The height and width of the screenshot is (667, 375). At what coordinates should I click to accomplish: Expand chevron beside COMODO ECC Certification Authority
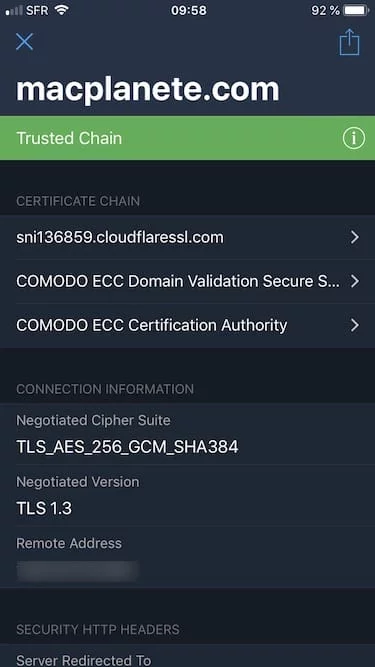pos(355,325)
